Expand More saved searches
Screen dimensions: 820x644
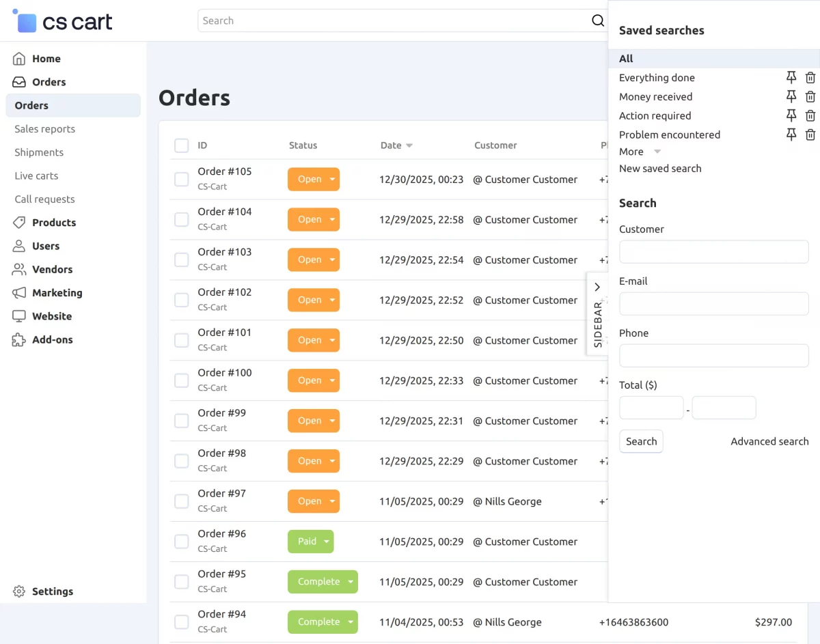[x=640, y=152]
